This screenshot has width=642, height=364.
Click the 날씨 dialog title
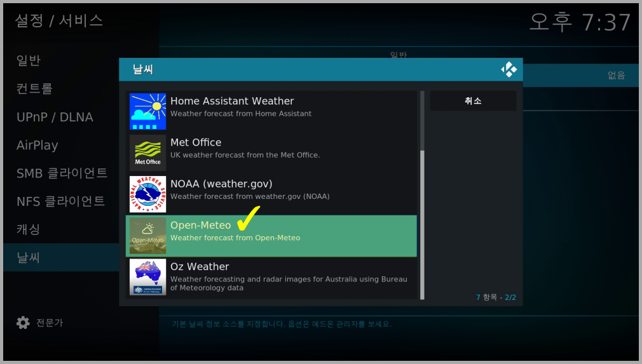pos(143,69)
